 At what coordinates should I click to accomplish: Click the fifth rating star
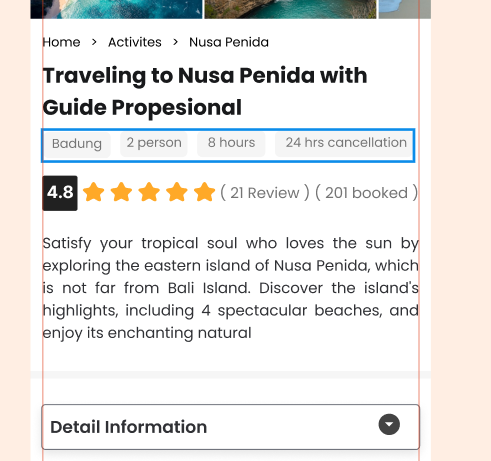(x=204, y=192)
